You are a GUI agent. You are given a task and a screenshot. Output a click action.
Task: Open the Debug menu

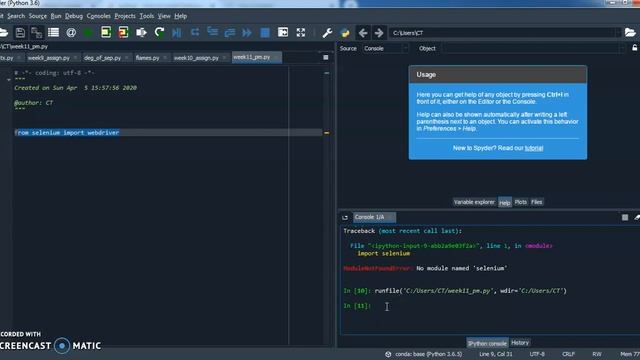click(x=74, y=16)
